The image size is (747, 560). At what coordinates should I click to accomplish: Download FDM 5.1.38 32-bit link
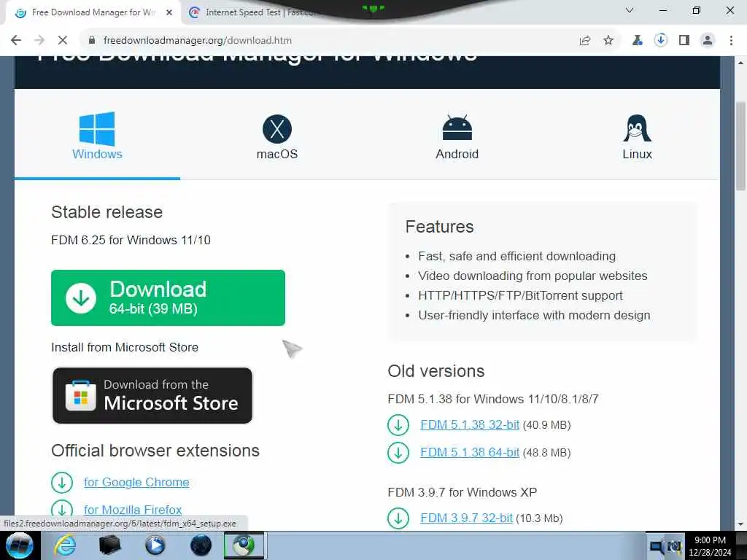[x=470, y=425]
